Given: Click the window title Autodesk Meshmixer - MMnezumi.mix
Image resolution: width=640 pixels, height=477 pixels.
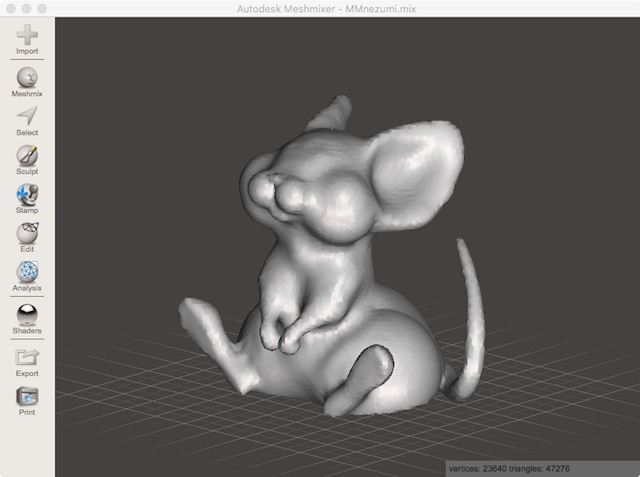Looking at the screenshot, I should (326, 9).
